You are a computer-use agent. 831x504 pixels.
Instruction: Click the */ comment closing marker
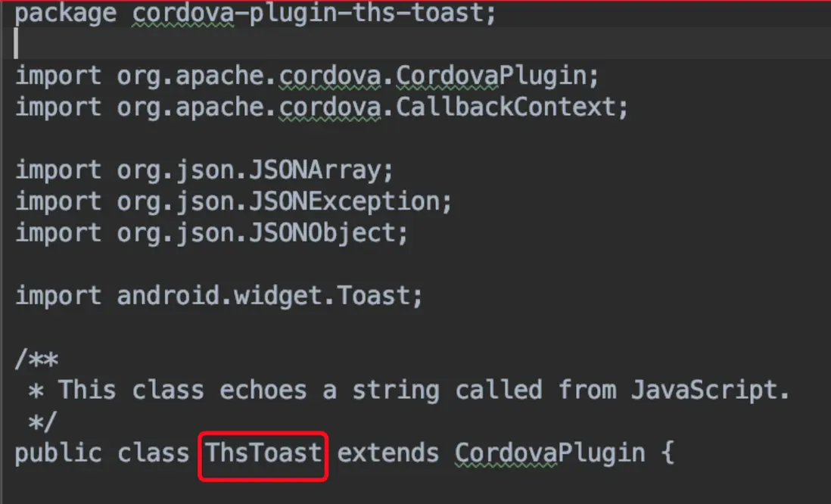42,422
